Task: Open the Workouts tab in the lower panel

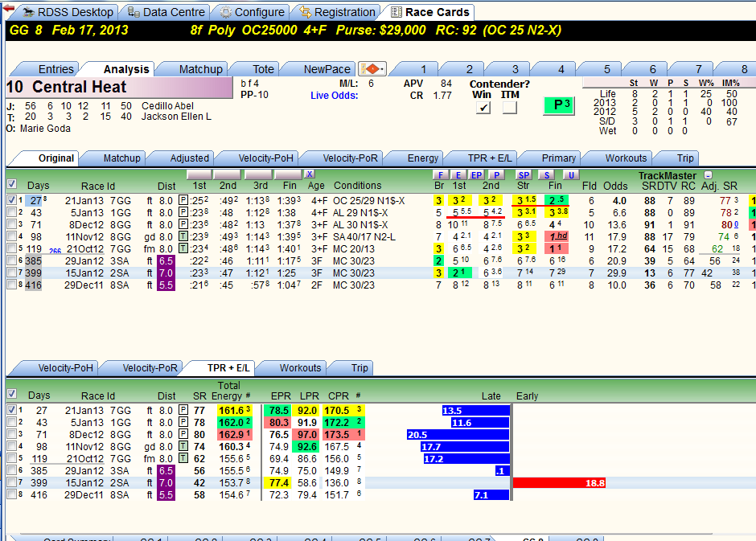Action: [x=300, y=368]
